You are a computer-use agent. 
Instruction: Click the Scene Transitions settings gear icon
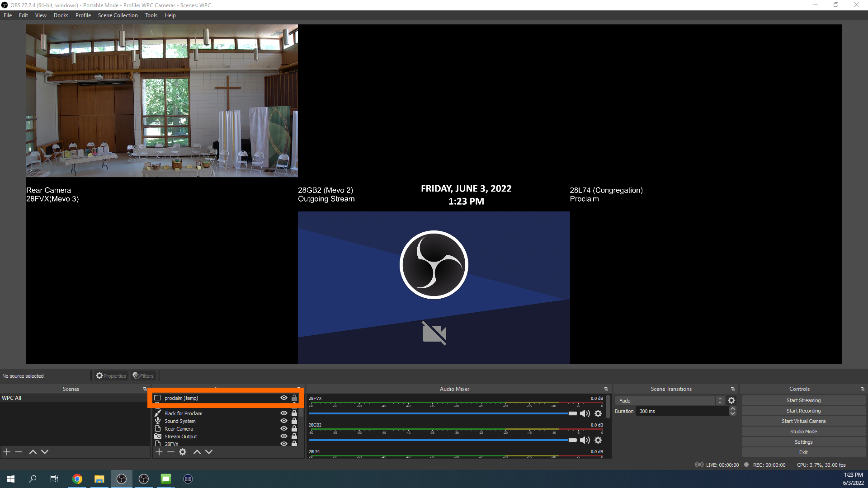pyautogui.click(x=731, y=400)
